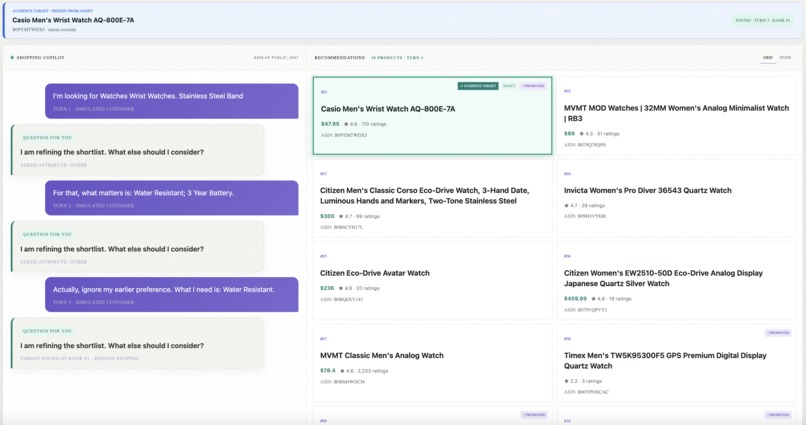Click the '2,233 ratings' text on MVMT Classic
Image resolution: width=806 pixels, height=425 pixels.
coord(373,371)
